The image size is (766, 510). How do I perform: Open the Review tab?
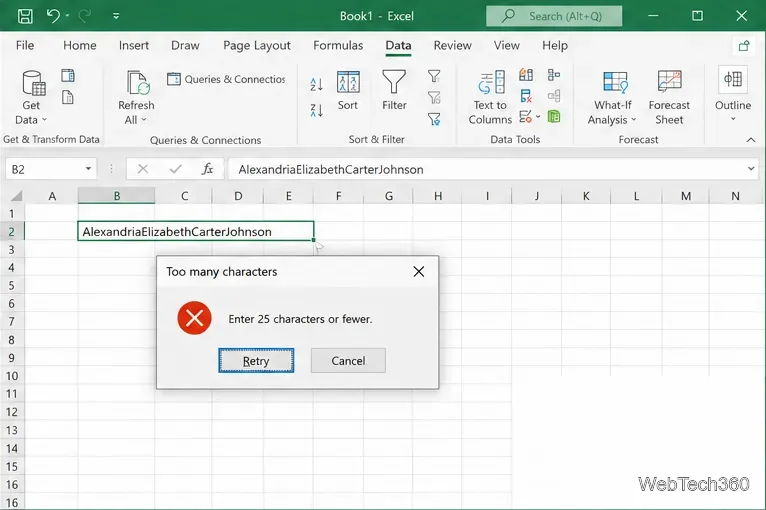[452, 45]
